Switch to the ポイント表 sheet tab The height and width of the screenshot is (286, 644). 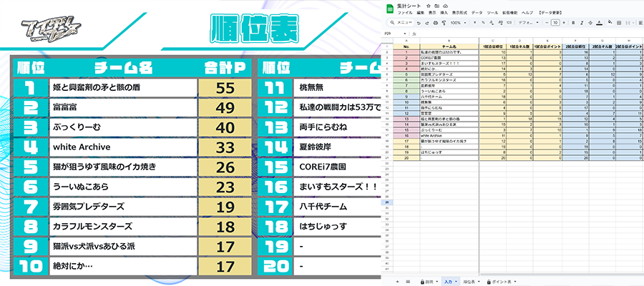499,282
